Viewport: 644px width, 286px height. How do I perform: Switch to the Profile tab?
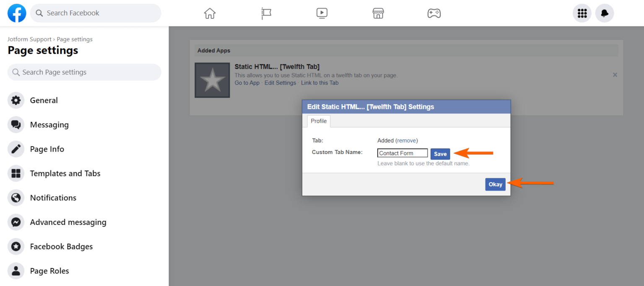318,121
